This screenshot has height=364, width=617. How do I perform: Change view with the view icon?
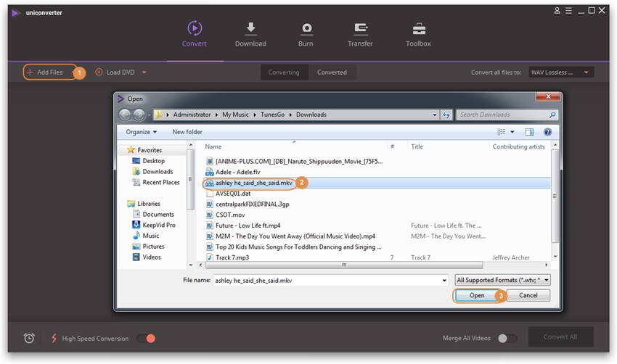click(x=502, y=132)
